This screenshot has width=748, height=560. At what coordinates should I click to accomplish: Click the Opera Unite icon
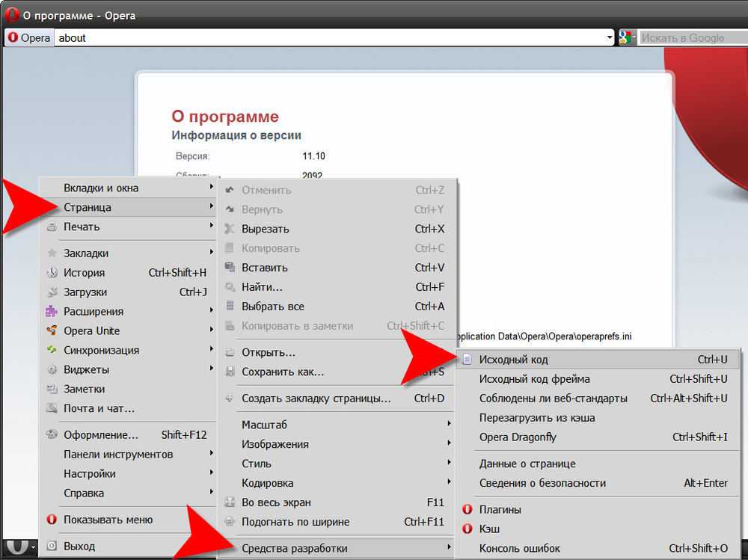pyautogui.click(x=52, y=330)
